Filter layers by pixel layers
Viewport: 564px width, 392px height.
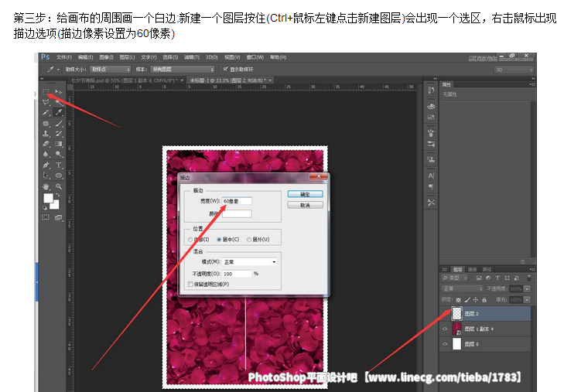coord(479,278)
